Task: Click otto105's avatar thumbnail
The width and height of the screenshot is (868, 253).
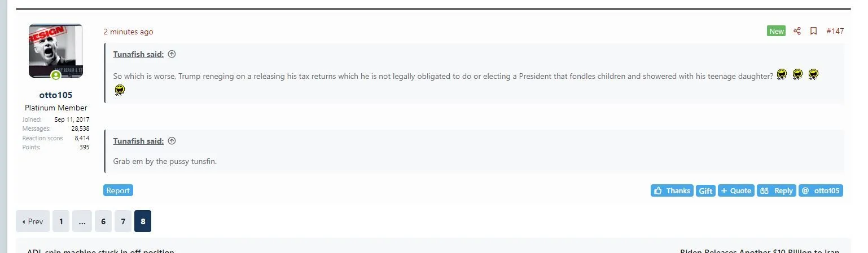Action: (x=56, y=50)
